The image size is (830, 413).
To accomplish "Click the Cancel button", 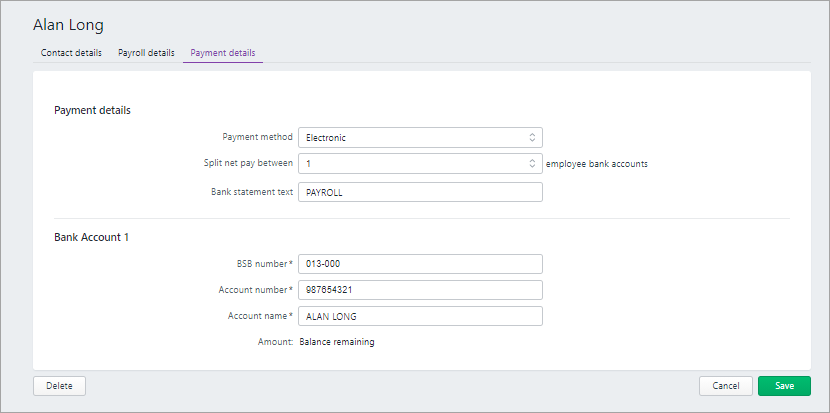I will pyautogui.click(x=725, y=386).
